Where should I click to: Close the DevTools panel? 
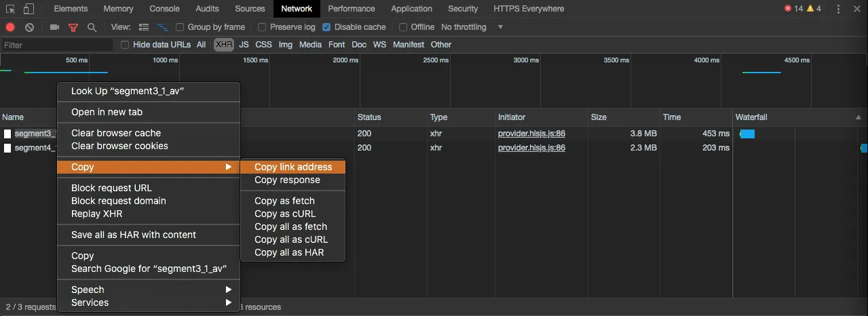tap(856, 9)
